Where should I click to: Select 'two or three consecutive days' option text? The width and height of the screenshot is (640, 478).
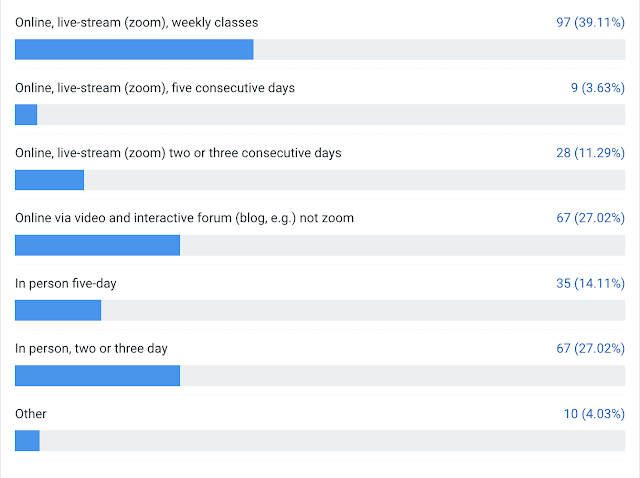[x=178, y=153]
